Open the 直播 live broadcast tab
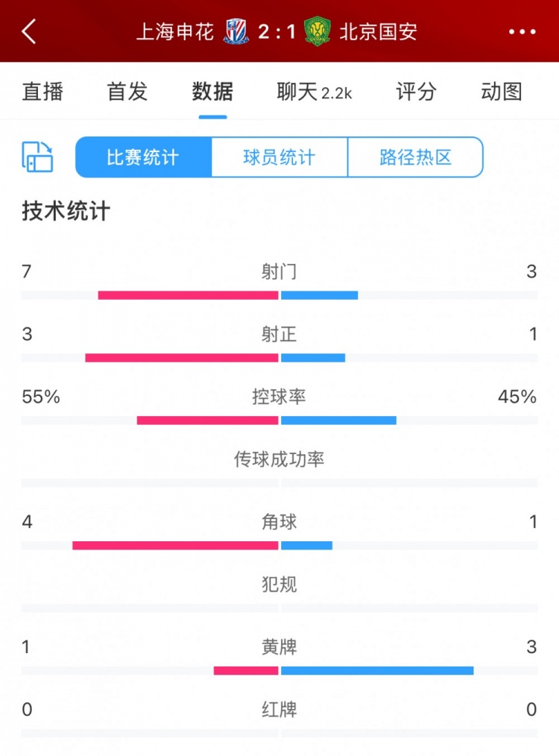The height and width of the screenshot is (756, 559). coord(42,92)
